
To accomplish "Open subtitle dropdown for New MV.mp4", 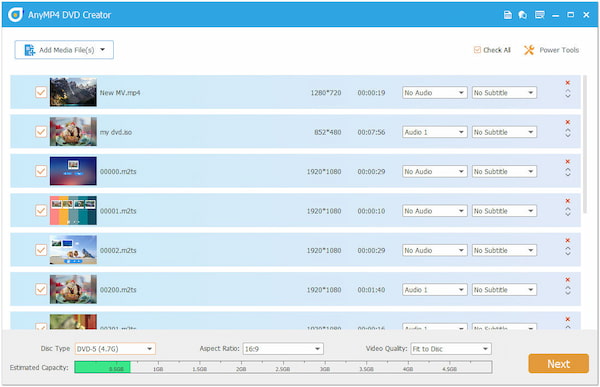I will pos(504,93).
